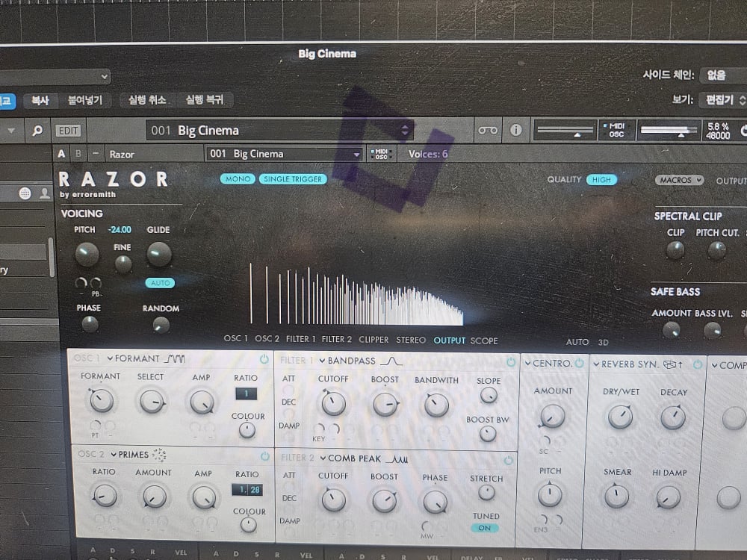Click the Reverb Decay knob

pyautogui.click(x=673, y=417)
